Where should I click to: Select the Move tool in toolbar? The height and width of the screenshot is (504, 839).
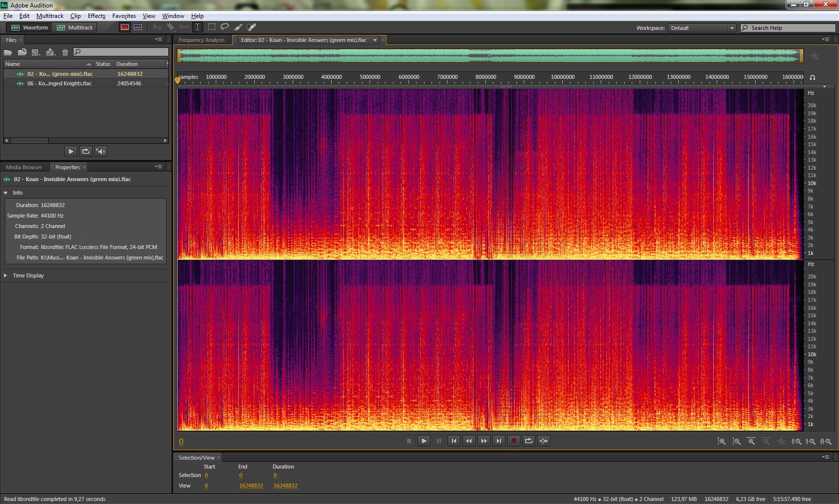157,27
